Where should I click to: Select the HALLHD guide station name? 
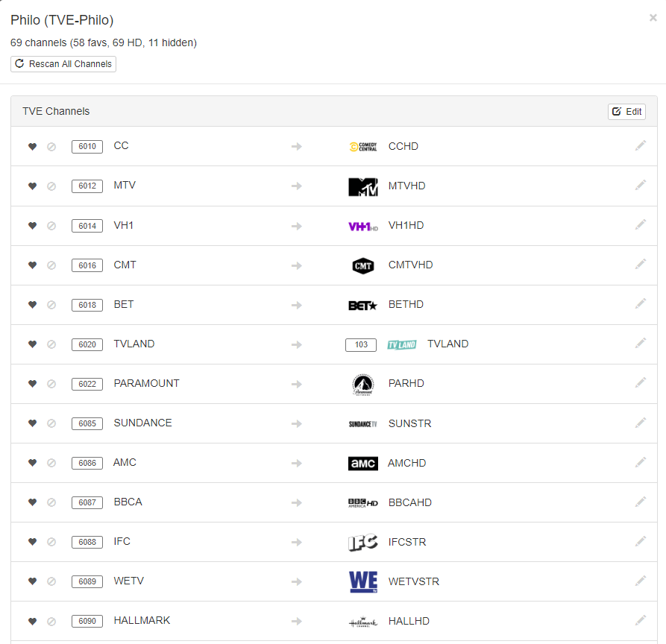pyautogui.click(x=409, y=621)
